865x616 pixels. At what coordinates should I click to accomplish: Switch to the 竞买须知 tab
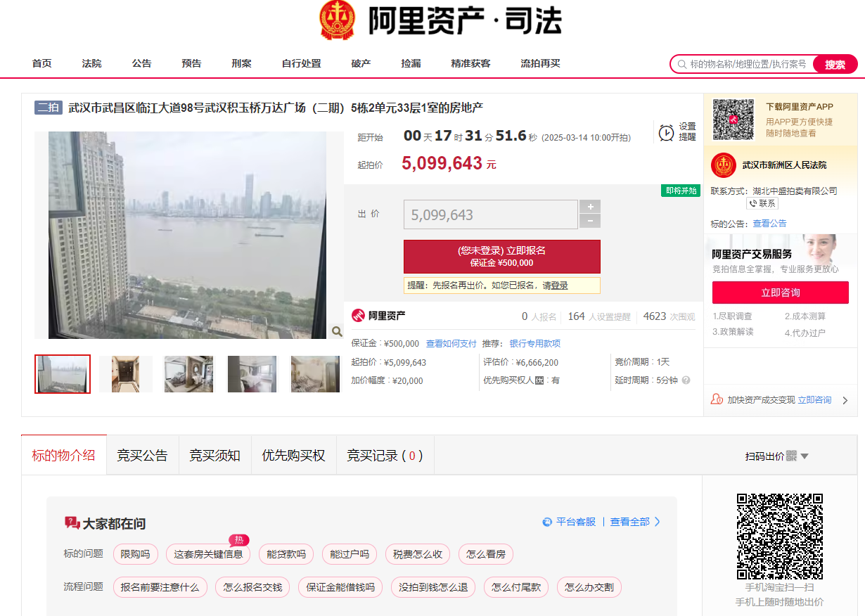tap(215, 456)
